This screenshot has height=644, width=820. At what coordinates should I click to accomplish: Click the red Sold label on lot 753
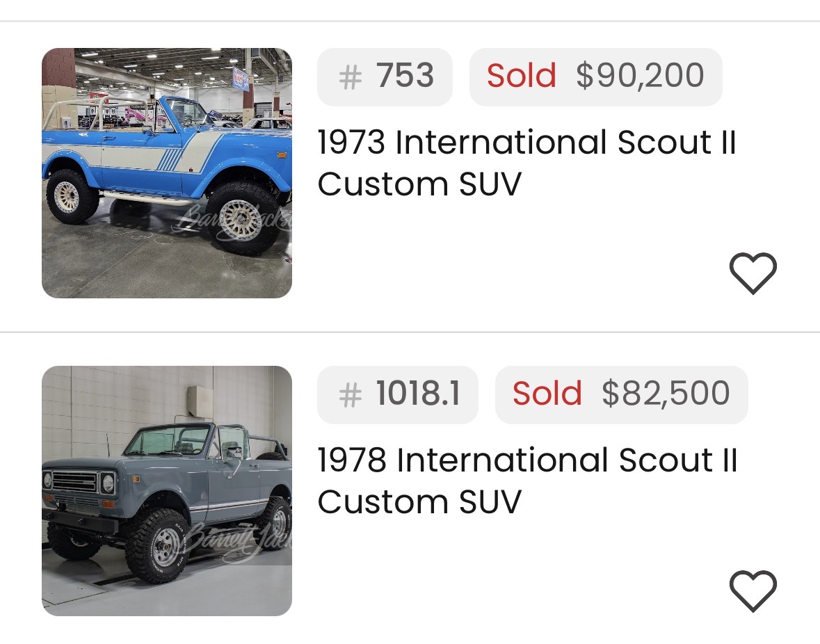[522, 77]
